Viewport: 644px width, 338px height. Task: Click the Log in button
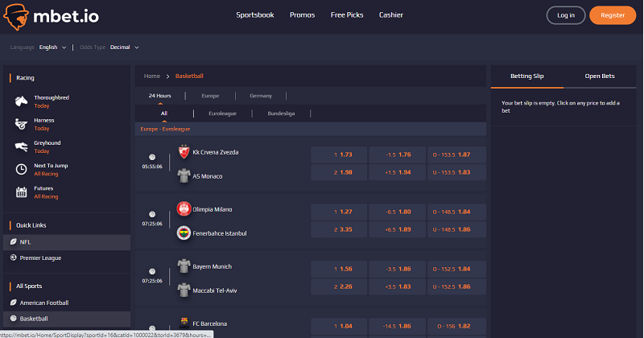(566, 15)
